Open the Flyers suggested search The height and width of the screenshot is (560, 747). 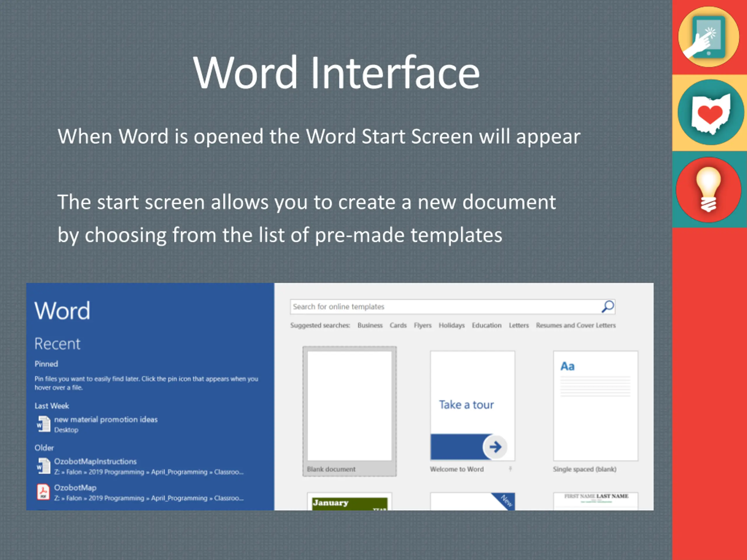(423, 325)
